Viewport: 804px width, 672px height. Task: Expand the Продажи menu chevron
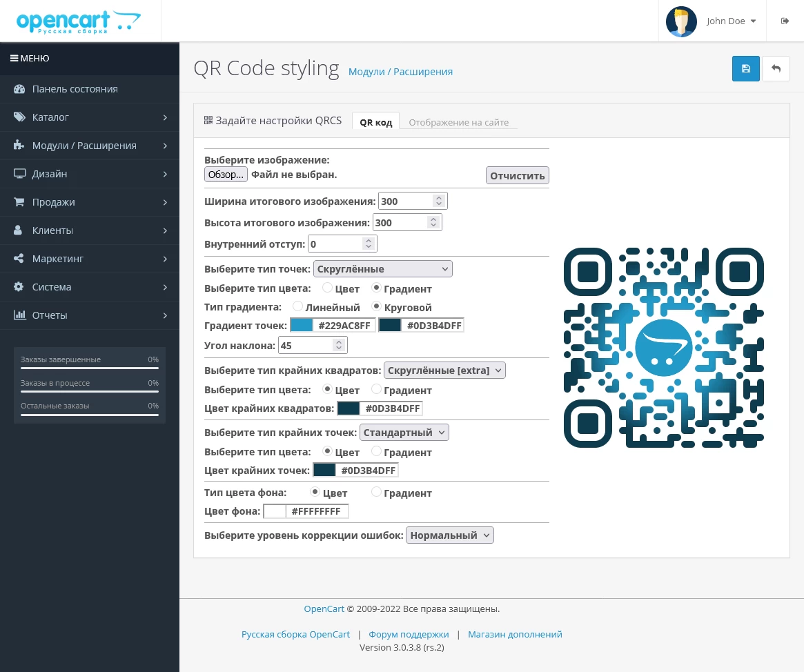pyautogui.click(x=165, y=202)
